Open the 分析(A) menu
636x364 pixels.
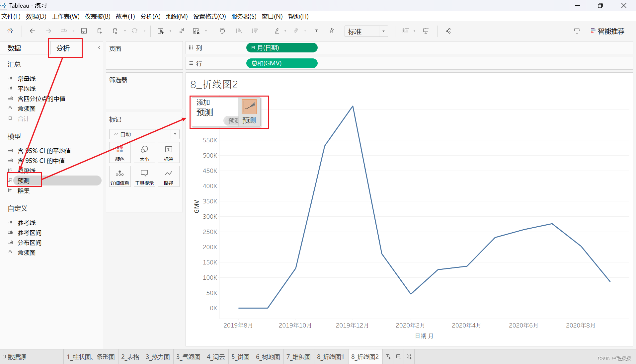(150, 16)
